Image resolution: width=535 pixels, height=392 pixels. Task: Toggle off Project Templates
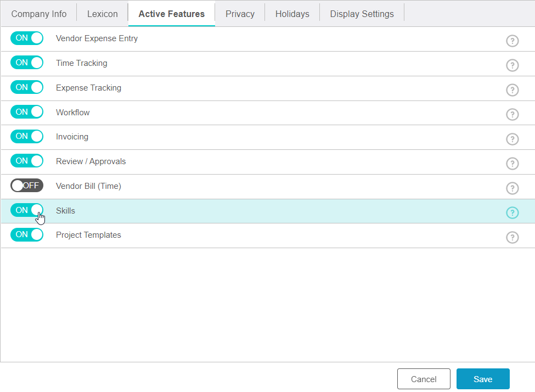tap(26, 234)
